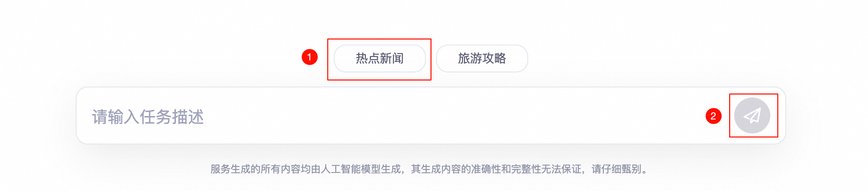Choose the hot news preset 热点新闻
868x191 pixels.
[380, 58]
